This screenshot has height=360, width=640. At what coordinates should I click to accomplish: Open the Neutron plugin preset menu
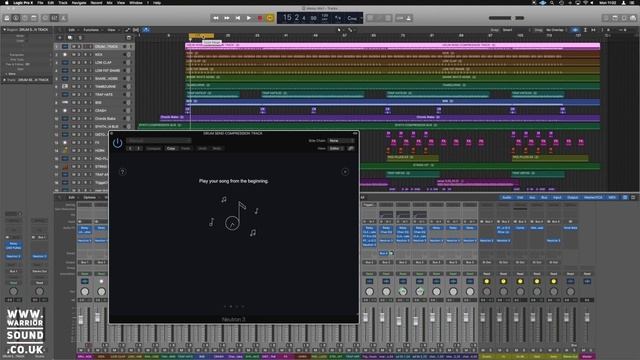tap(158, 140)
